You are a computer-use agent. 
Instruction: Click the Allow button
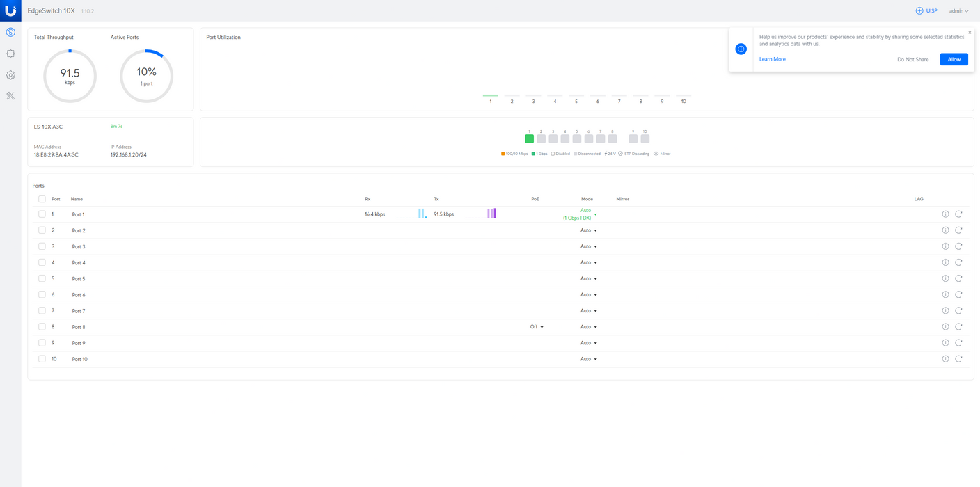point(954,60)
